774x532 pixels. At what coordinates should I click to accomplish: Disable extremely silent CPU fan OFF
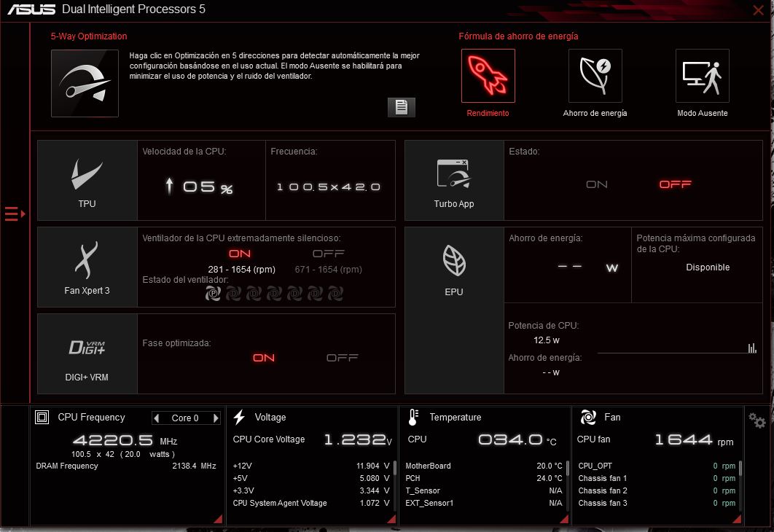pyautogui.click(x=328, y=254)
